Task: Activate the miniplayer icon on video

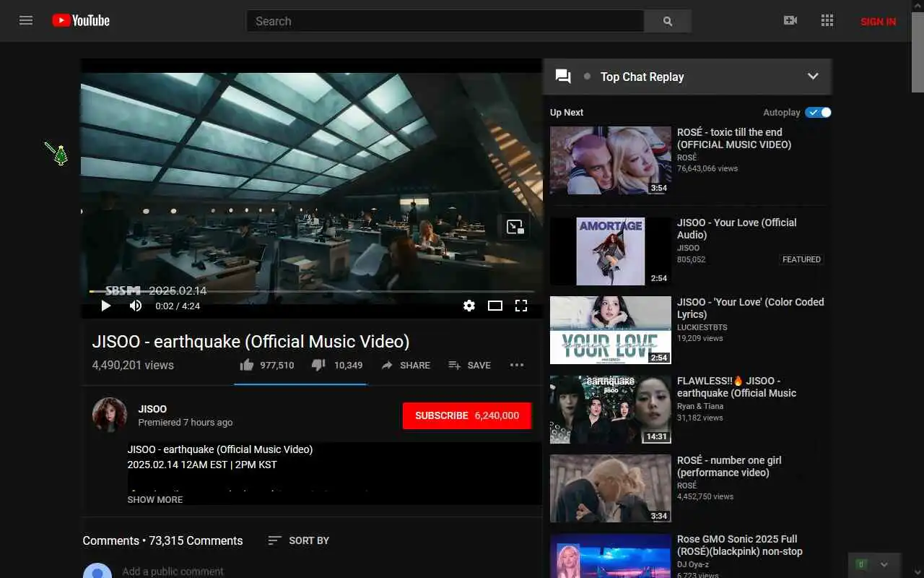Action: click(x=515, y=227)
